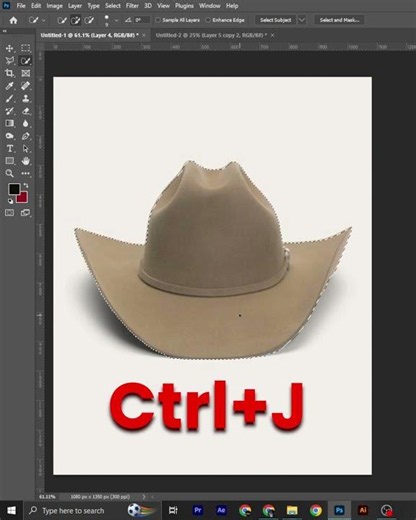The height and width of the screenshot is (520, 416).
Task: Select the History Brush tool
Action: point(9,111)
